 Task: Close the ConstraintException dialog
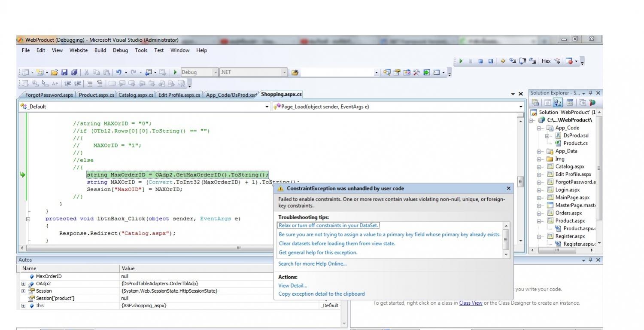tap(509, 188)
